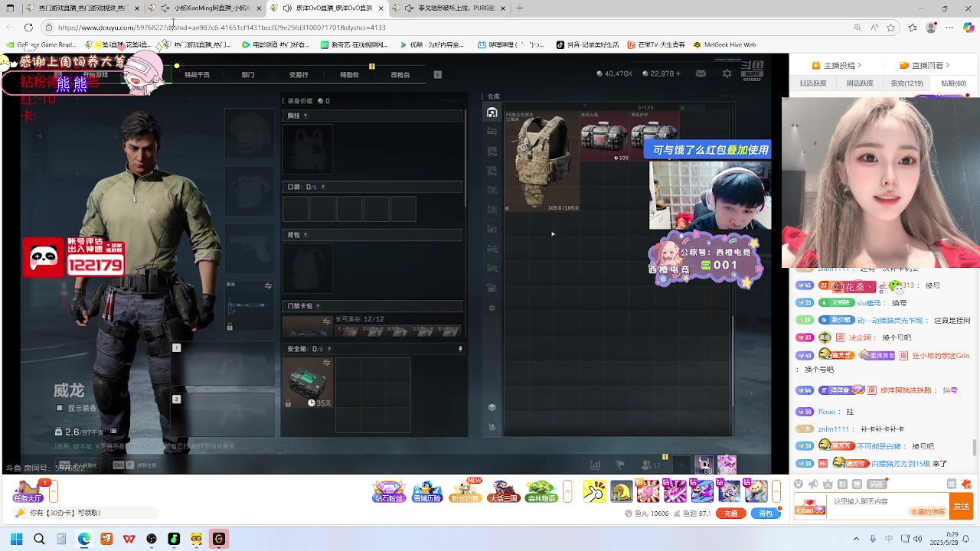Click the empty chest rig slot
The width and height of the screenshot is (980, 551).
click(308, 148)
